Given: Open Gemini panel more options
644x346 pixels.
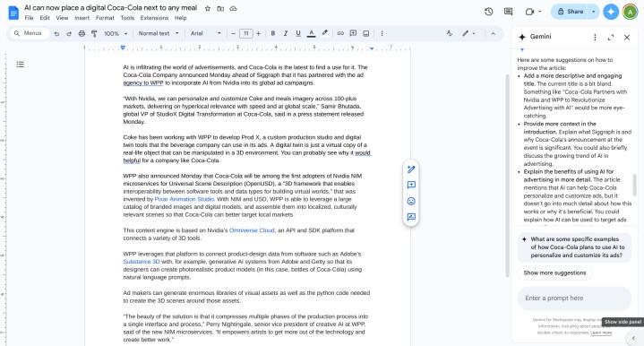Looking at the screenshot, I should point(595,38).
